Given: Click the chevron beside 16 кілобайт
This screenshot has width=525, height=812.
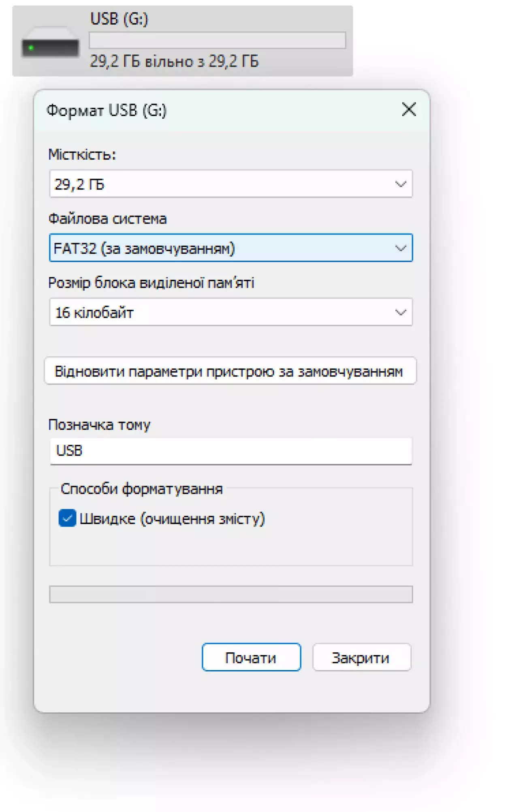Looking at the screenshot, I should 400,313.
